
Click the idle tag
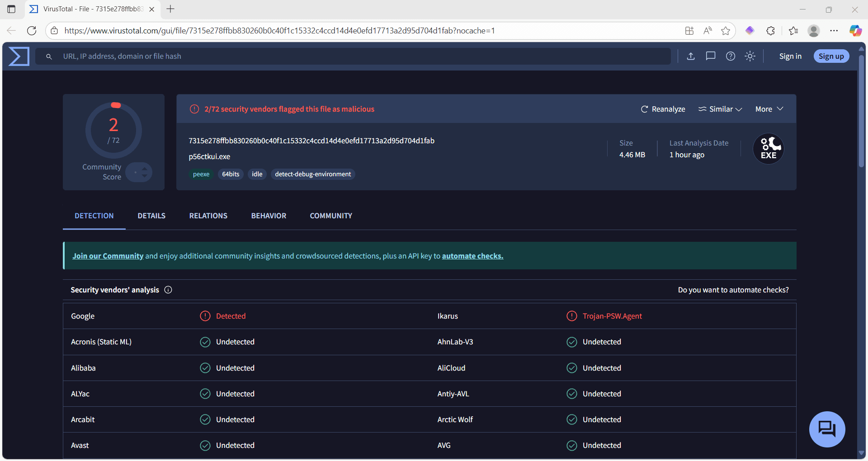coord(257,174)
